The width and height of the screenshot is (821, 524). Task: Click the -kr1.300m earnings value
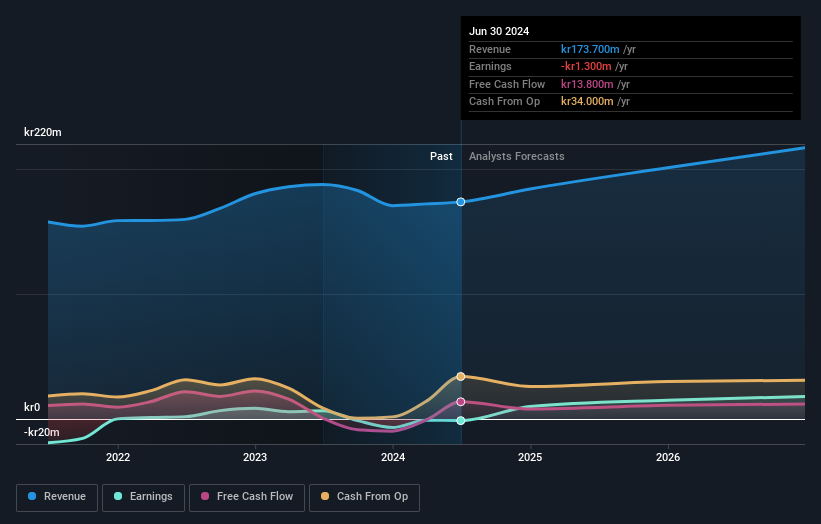tap(586, 66)
